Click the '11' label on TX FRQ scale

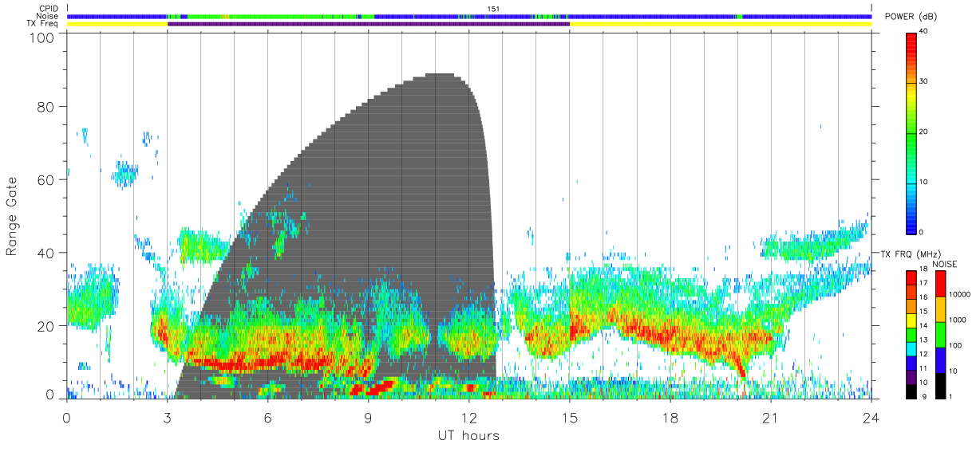pos(924,368)
